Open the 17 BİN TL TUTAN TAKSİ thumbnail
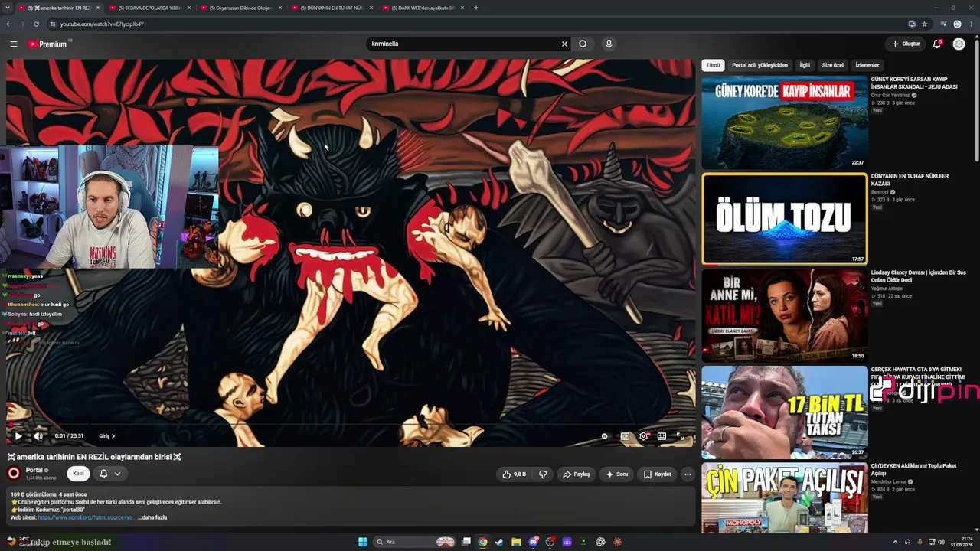The height and width of the screenshot is (551, 980). point(785,412)
